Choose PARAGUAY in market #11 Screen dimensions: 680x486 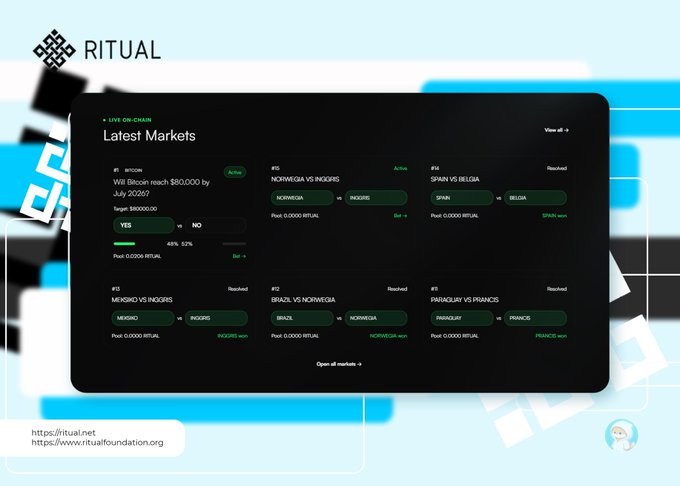click(x=462, y=318)
